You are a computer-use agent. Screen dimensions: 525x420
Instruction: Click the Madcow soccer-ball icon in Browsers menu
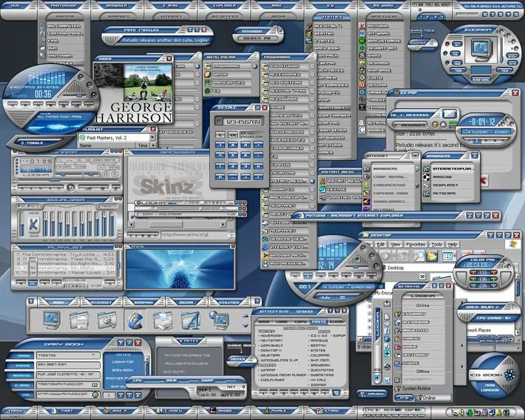tap(426, 177)
